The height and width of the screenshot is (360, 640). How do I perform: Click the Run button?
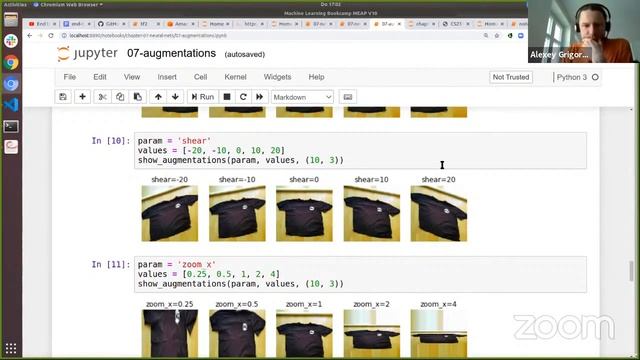pyautogui.click(x=203, y=97)
